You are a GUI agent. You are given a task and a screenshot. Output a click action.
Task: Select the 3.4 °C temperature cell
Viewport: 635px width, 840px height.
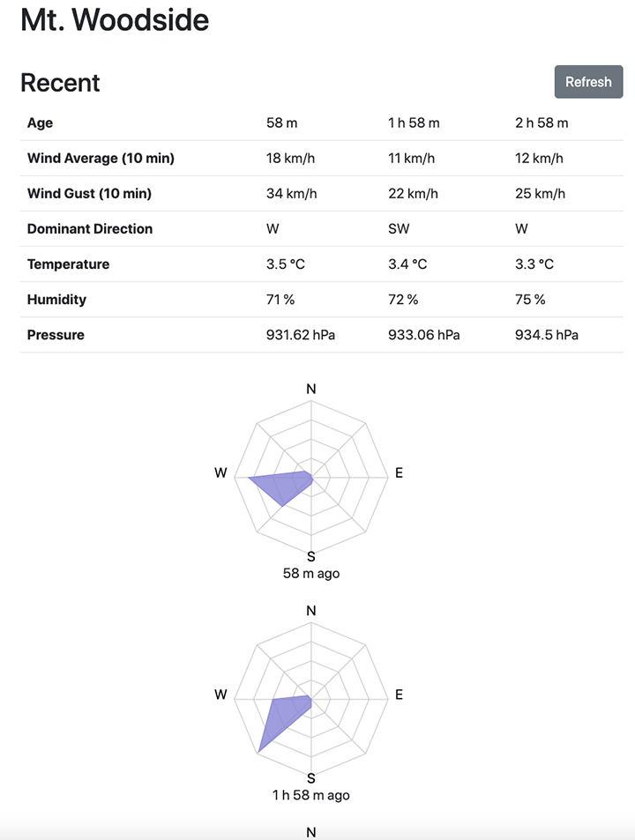[407, 264]
